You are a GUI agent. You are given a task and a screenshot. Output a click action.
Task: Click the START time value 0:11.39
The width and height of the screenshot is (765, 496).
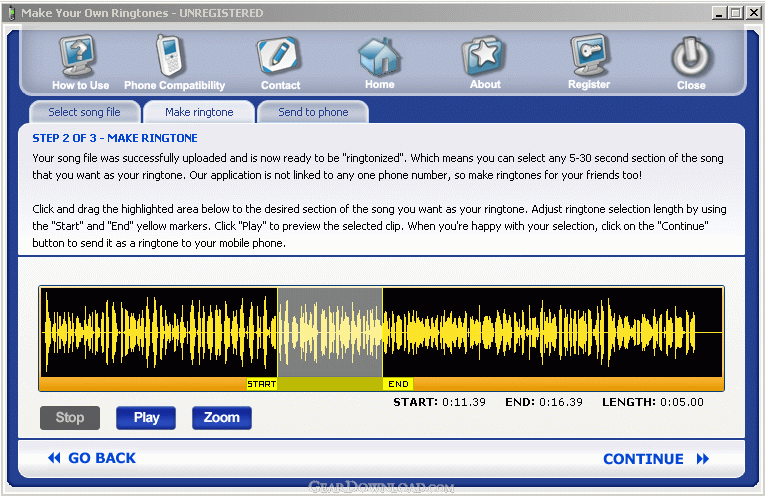coord(464,402)
